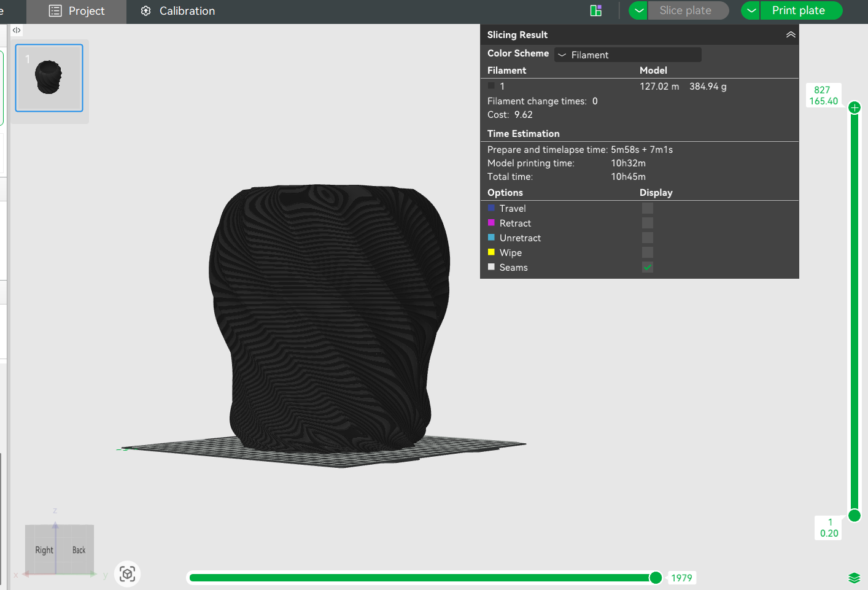Viewport: 868px width, 590px height.
Task: Click the Right face of view cube
Action: [44, 550]
